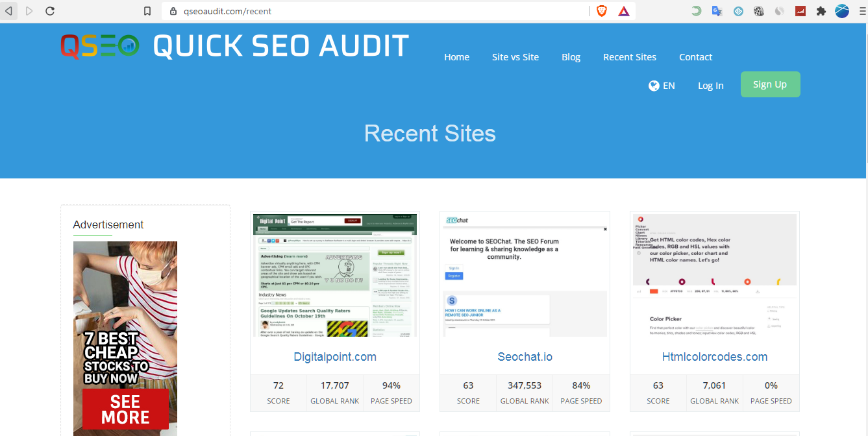
Task: Click the Advertisement sidebar label
Action: pyautogui.click(x=108, y=224)
